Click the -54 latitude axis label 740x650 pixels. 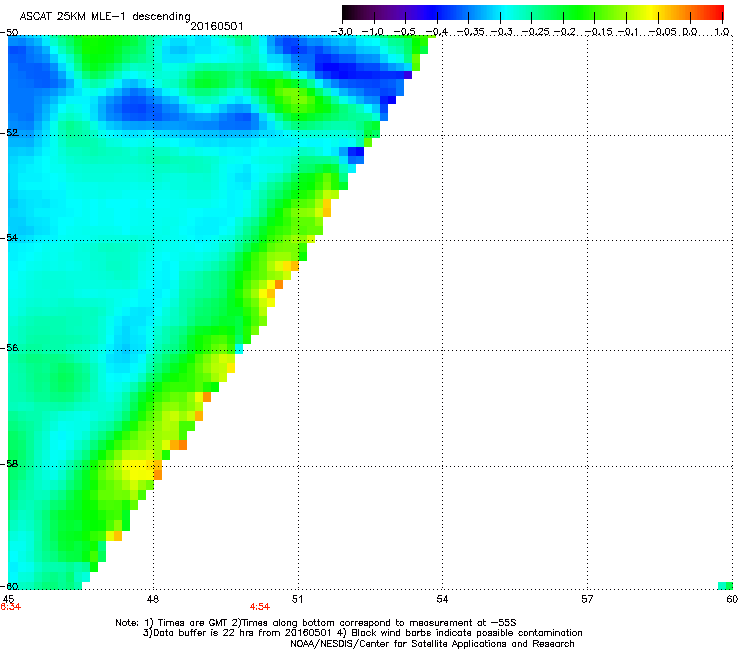(x=9, y=237)
